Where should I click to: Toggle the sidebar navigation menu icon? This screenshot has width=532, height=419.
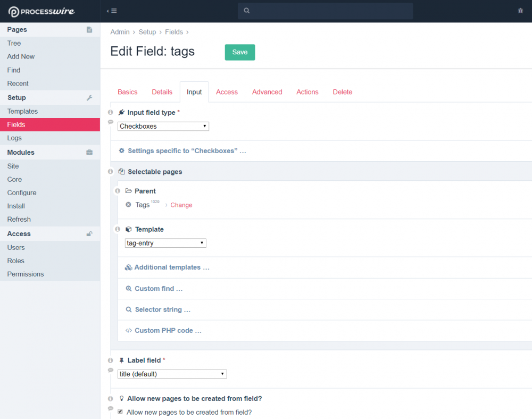112,11
